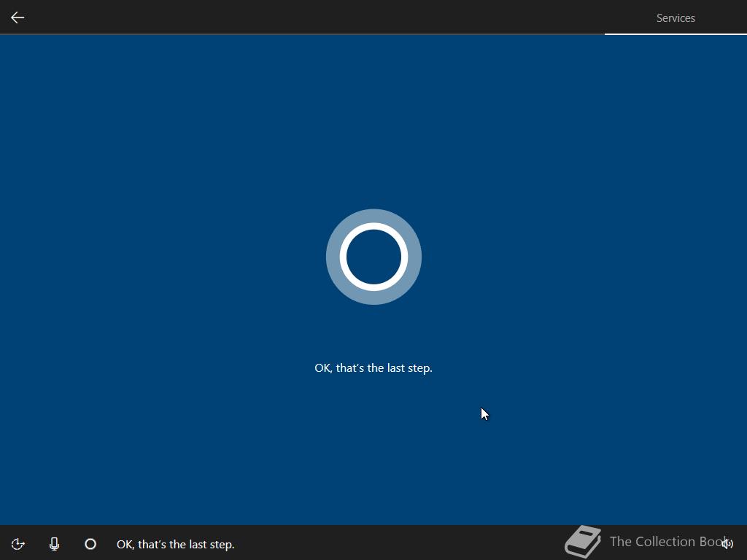
Task: Click the large Cortana ring animation
Action: 373,257
